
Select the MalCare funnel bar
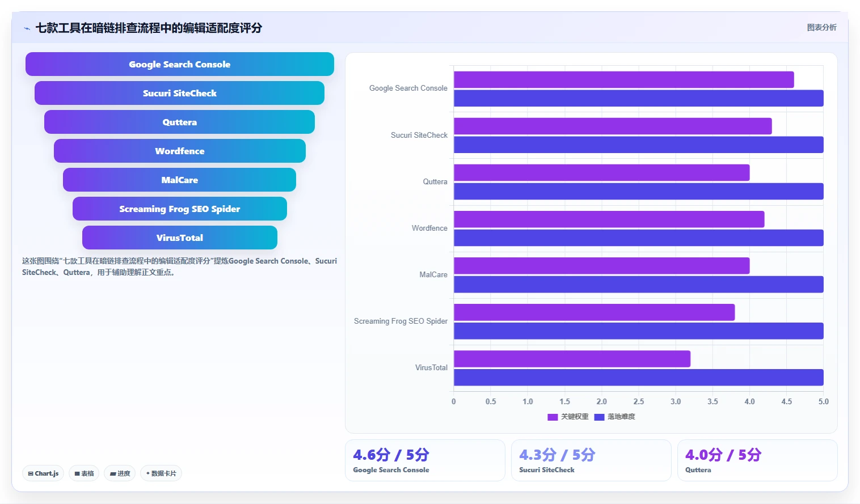(x=179, y=180)
